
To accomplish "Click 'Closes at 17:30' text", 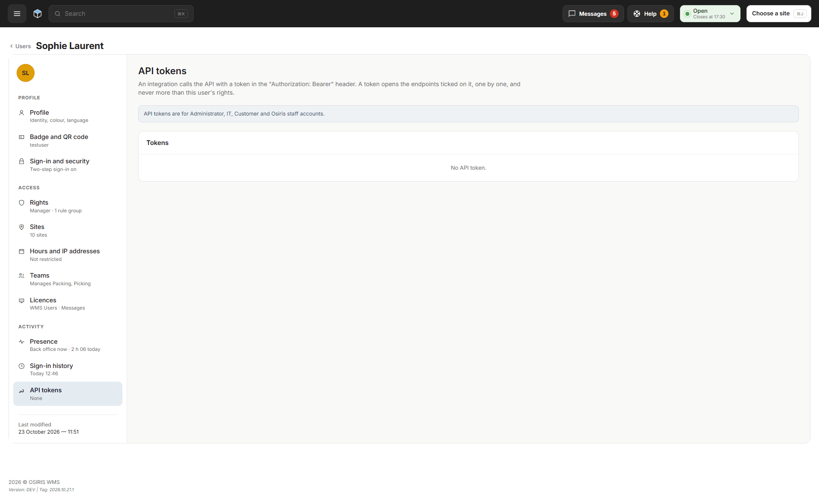I will 709,17.
